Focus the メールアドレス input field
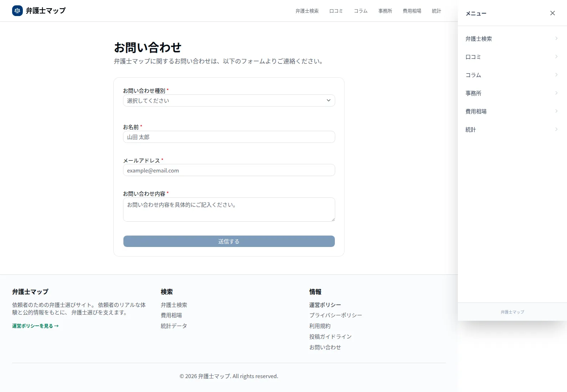567x392 pixels. point(229,170)
